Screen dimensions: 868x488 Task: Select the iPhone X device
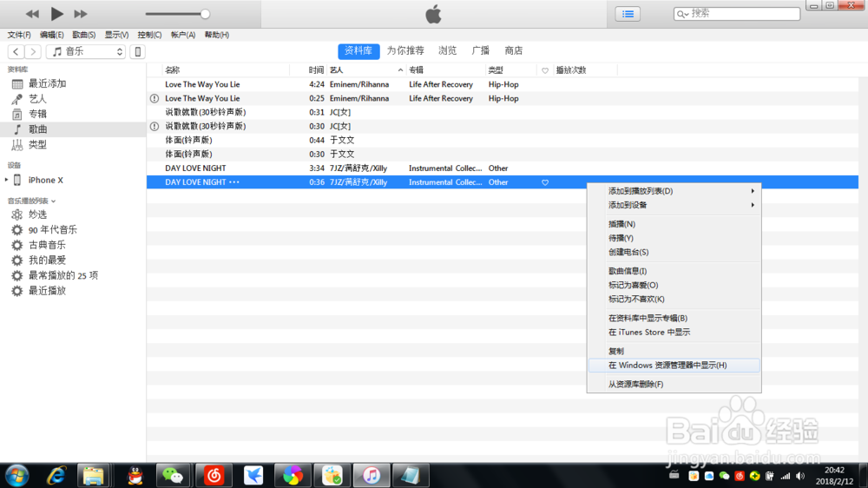45,180
